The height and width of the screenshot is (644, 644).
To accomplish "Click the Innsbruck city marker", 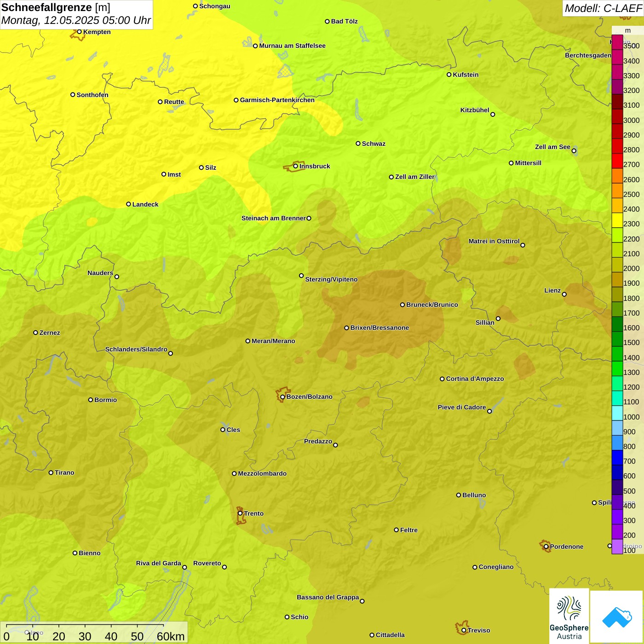I will pos(296,166).
